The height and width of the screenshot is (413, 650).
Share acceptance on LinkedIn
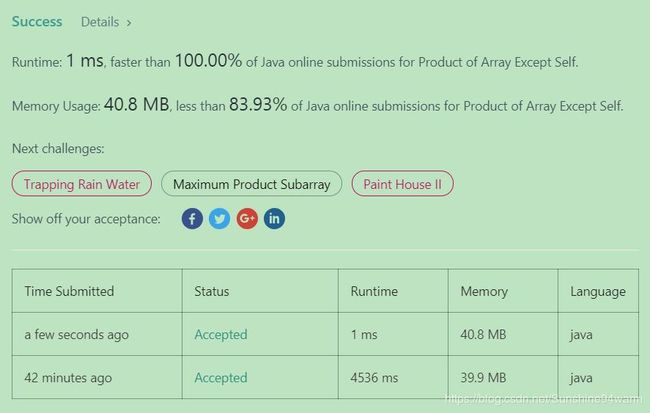point(274,219)
